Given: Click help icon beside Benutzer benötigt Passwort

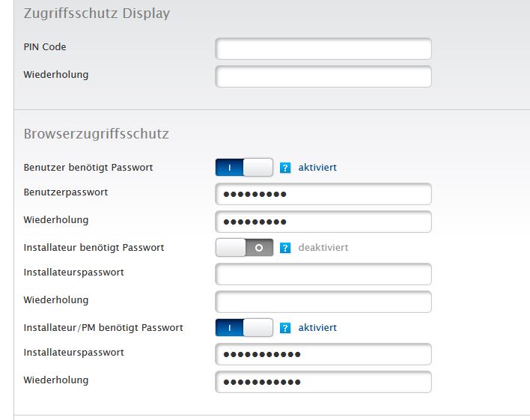Looking at the screenshot, I should tap(285, 168).
